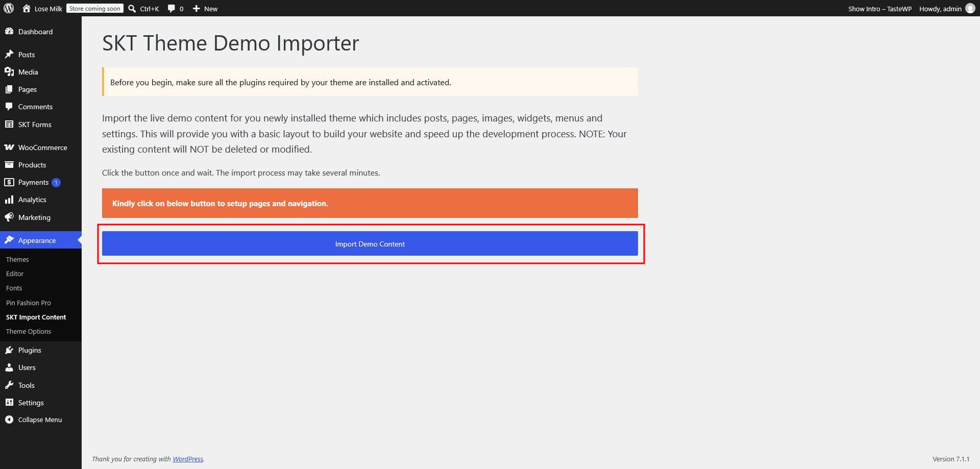Viewport: 980px width, 469px height.
Task: Open Settings menu label
Action: pos(31,403)
